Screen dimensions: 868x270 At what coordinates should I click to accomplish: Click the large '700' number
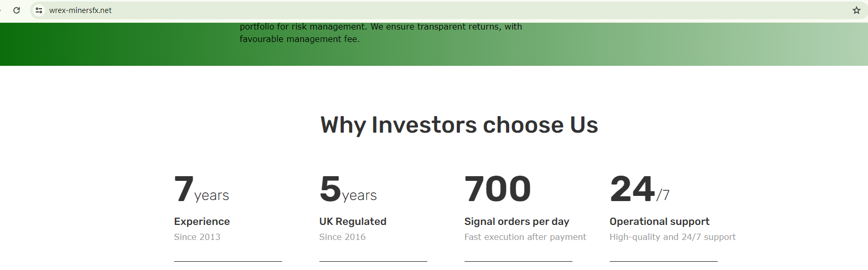click(x=498, y=189)
